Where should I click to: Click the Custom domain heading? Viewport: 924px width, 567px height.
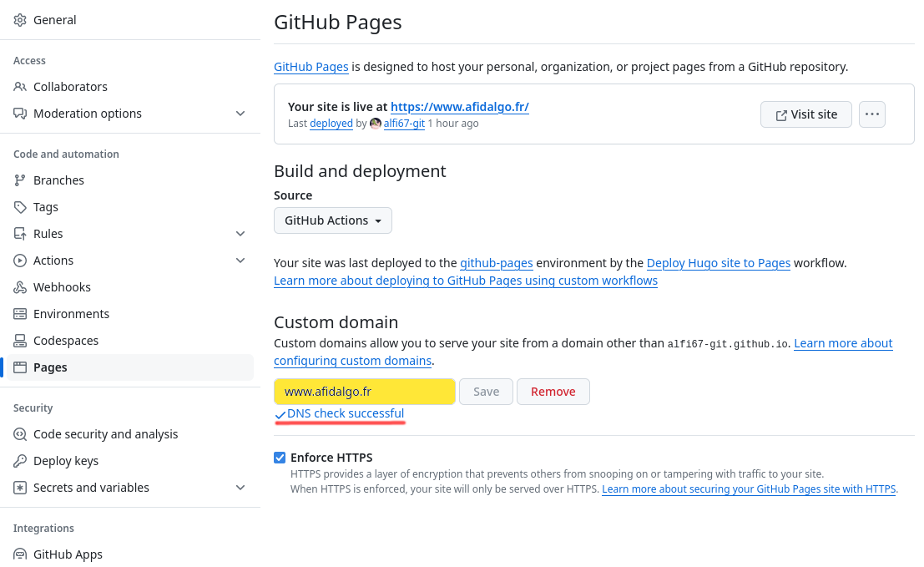pyautogui.click(x=336, y=322)
